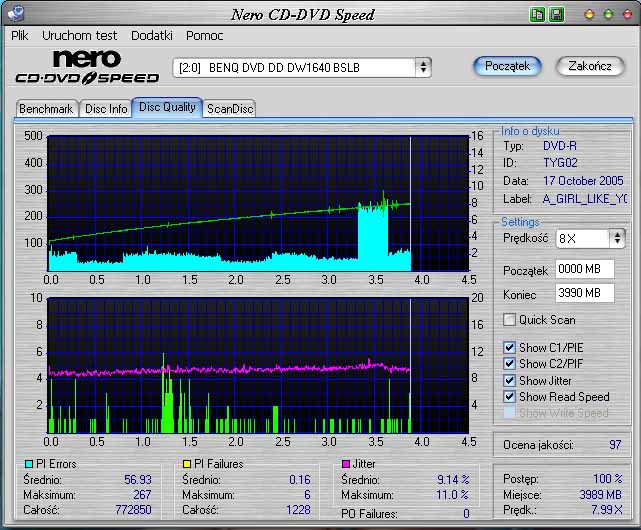Toggle the Show C2/PIF checkbox
The height and width of the screenshot is (530, 641).
click(x=509, y=364)
